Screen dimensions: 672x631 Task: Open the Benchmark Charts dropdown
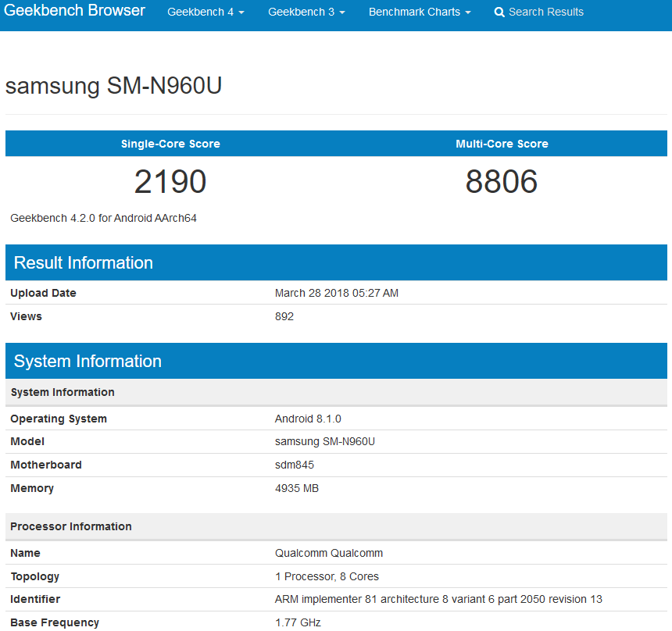coord(420,12)
